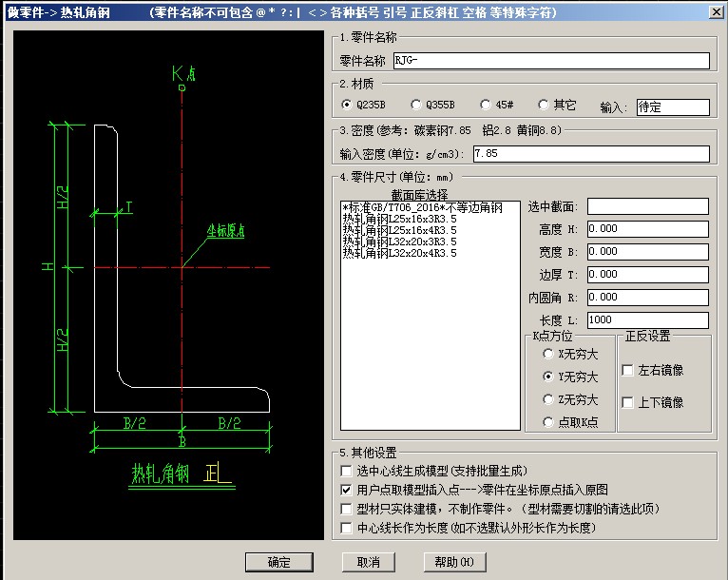Image resolution: width=728 pixels, height=580 pixels.
Task: Click the density input field showing 7.85
Action: (589, 154)
